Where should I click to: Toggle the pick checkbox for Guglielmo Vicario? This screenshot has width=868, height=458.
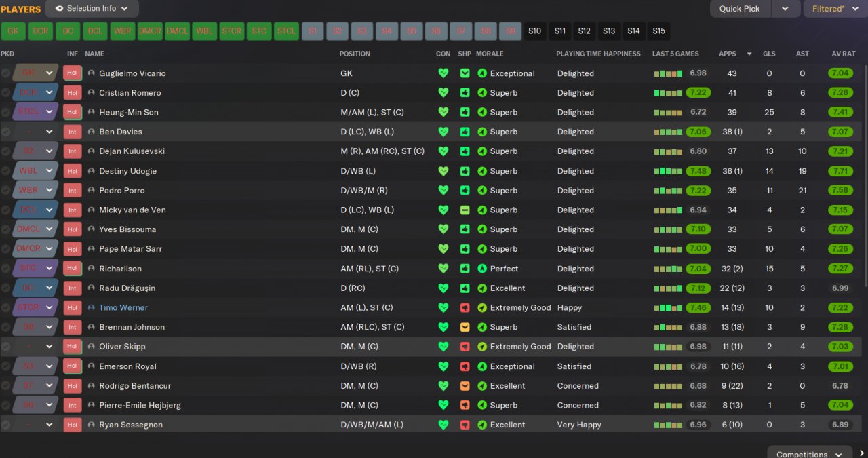click(5, 73)
